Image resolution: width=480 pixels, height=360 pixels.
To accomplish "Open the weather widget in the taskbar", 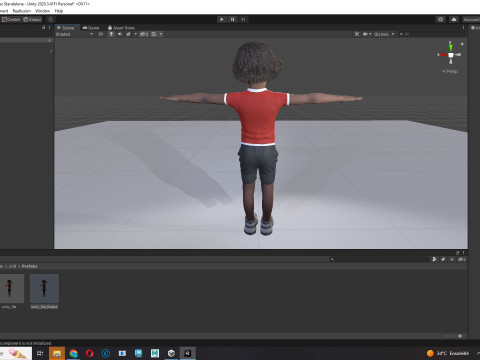I will point(448,353).
